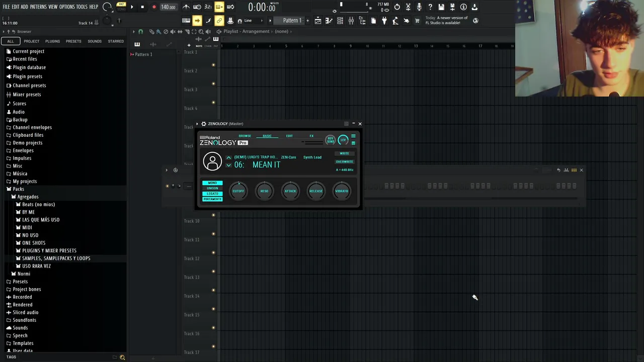Switch to the FX tab in ZENOLOGY

coord(311,136)
